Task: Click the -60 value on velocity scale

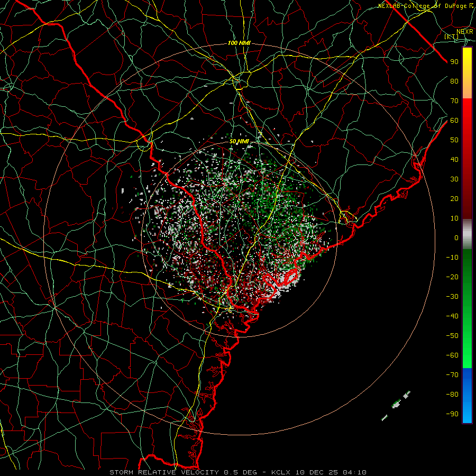Action: 452,355
